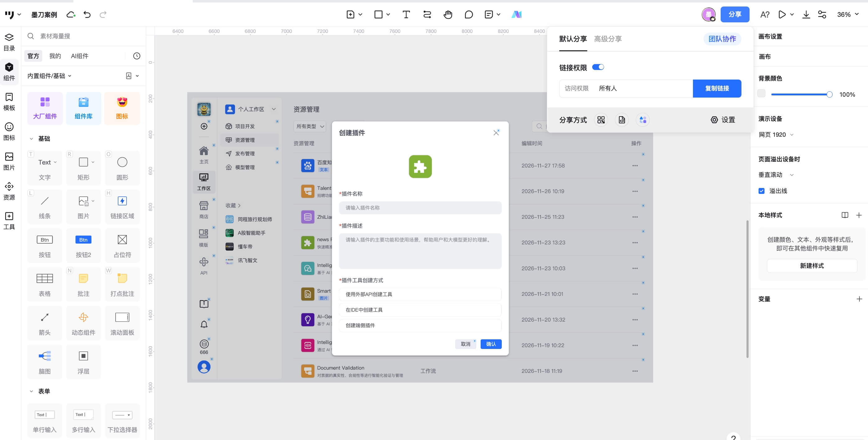Uncheck the 溢出线 checkbox
This screenshot has width=868, height=440.
[x=762, y=191]
